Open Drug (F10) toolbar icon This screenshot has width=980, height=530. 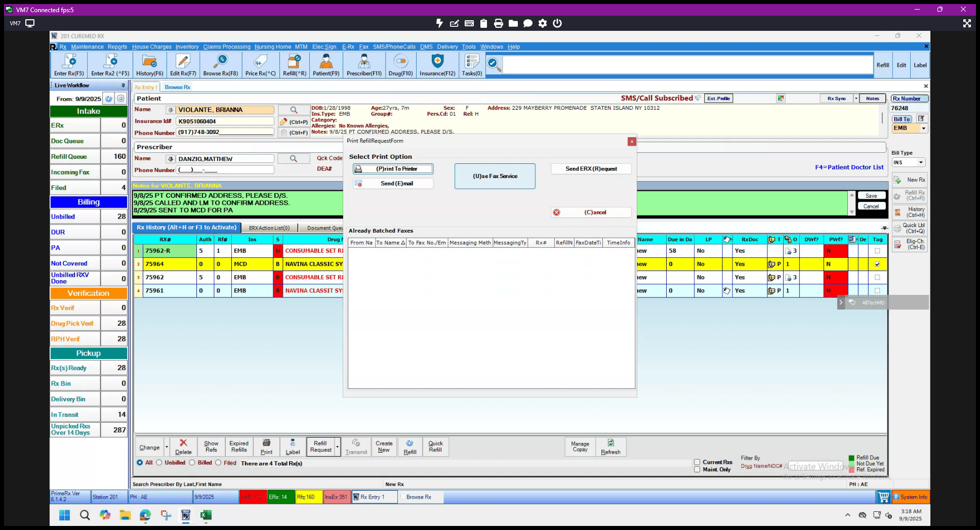point(400,65)
